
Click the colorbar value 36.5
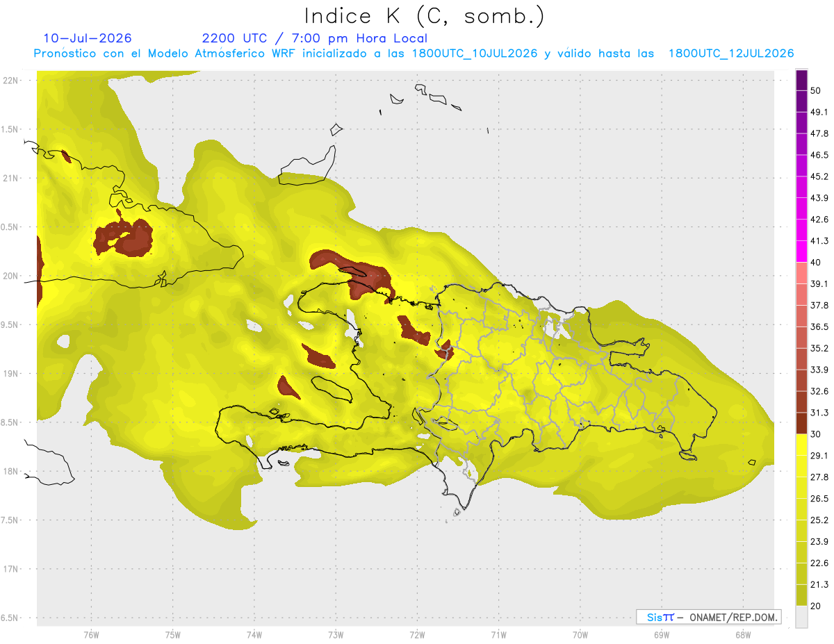tap(820, 327)
